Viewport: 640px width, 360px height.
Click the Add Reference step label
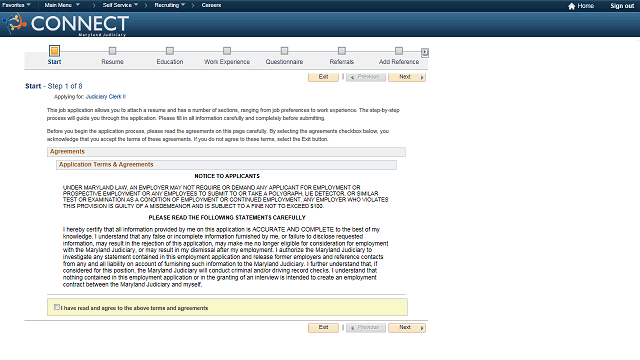pos(399,62)
